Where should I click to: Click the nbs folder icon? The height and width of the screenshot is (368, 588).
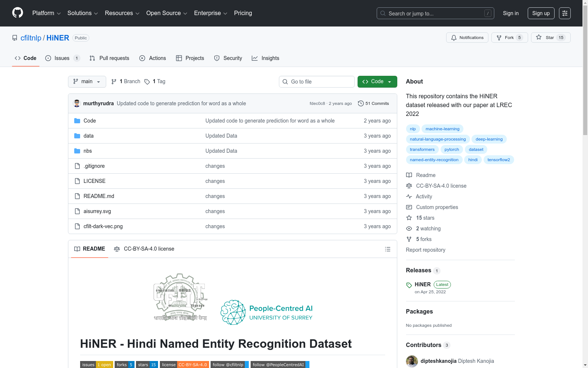pyautogui.click(x=77, y=151)
